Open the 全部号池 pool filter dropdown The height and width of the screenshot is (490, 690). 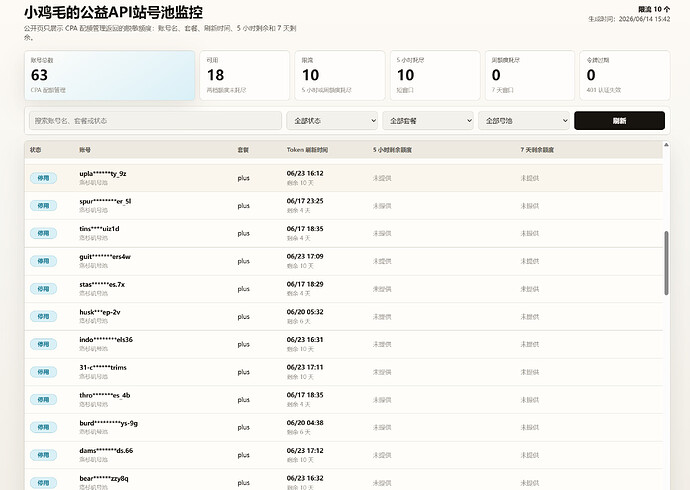524,121
